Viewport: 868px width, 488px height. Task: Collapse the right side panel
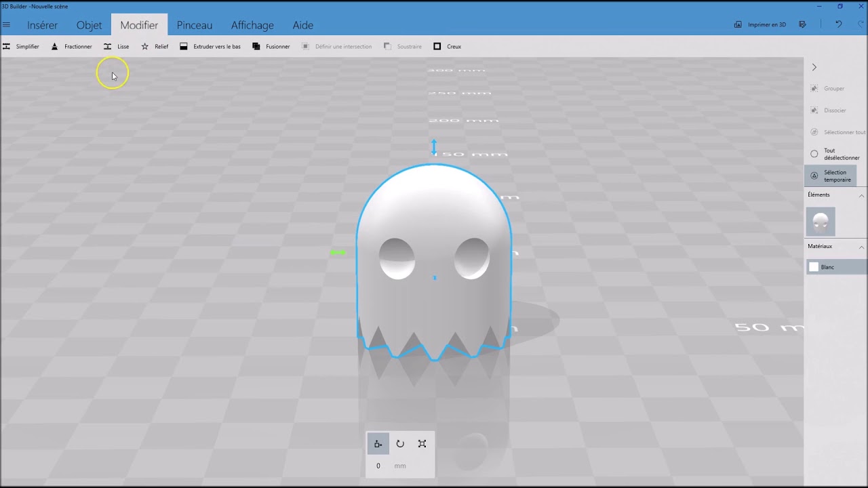click(x=814, y=67)
